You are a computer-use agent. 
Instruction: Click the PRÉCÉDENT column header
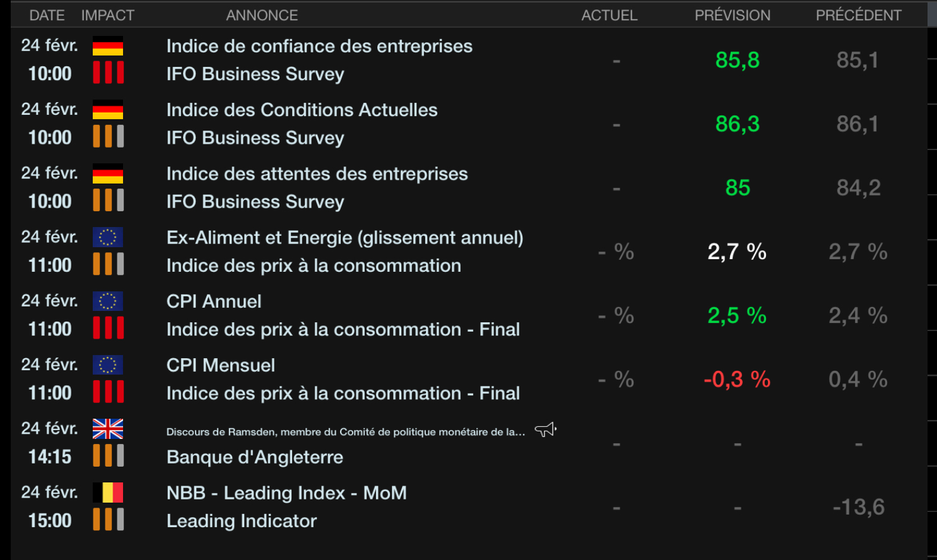pyautogui.click(x=858, y=15)
